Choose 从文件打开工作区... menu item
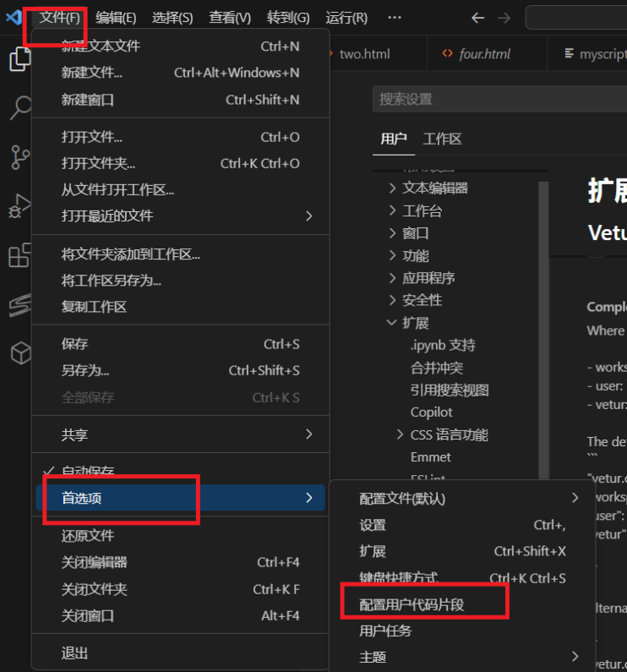This screenshot has height=672, width=627. pos(181,189)
